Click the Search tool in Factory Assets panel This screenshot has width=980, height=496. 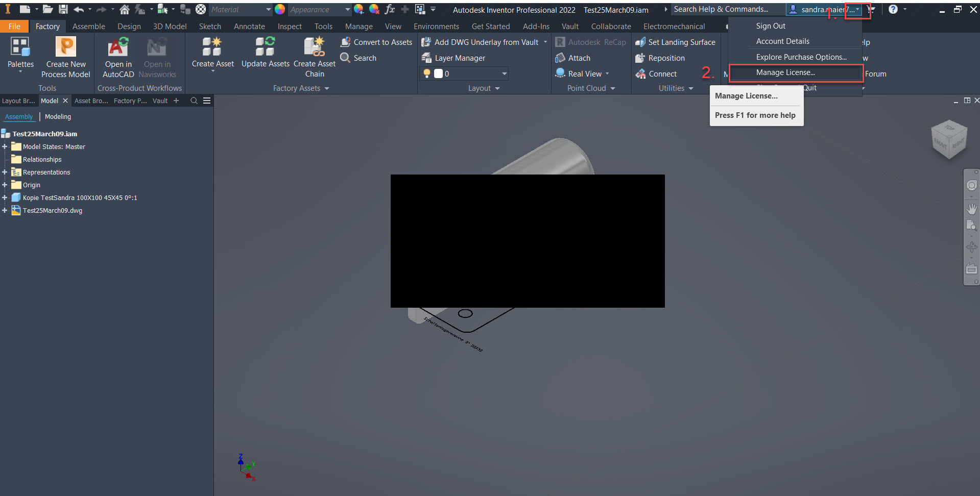[x=358, y=58]
